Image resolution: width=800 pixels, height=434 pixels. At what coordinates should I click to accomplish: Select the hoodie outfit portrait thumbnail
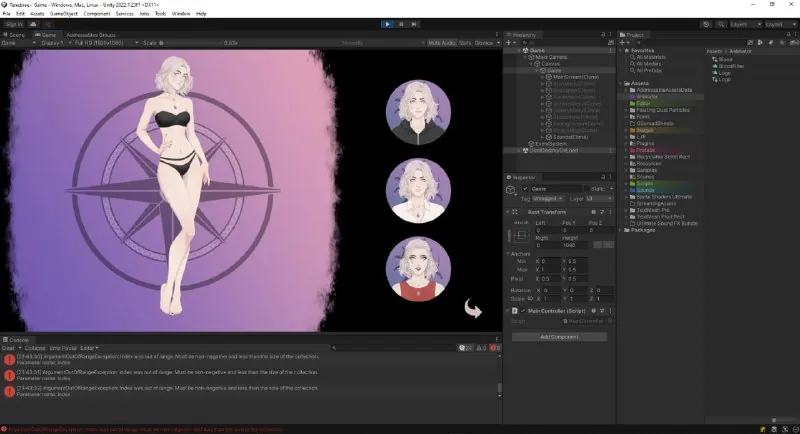pyautogui.click(x=418, y=112)
